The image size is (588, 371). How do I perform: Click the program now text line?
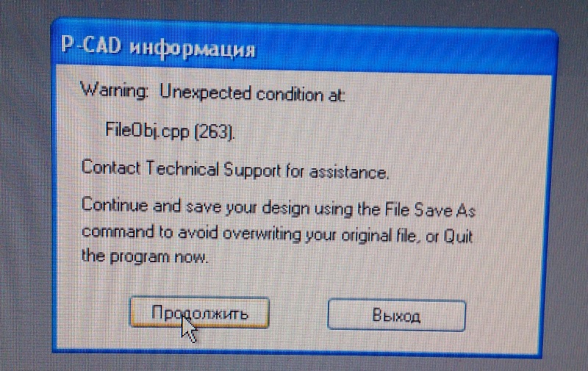[144, 256]
